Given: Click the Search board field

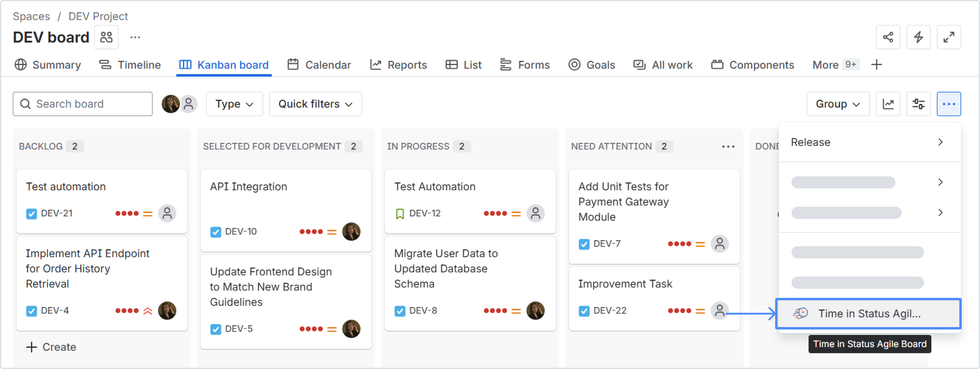Looking at the screenshot, I should tap(83, 104).
